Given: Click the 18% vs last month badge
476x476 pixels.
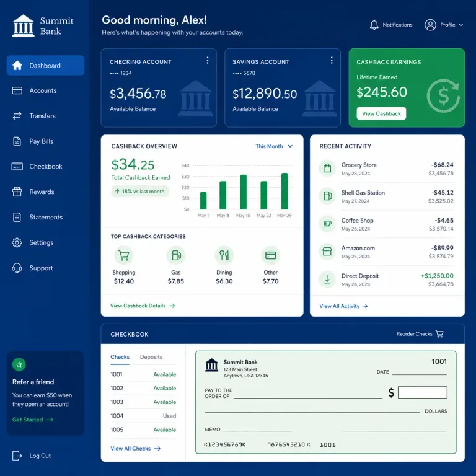Looking at the screenshot, I should 140,192.
